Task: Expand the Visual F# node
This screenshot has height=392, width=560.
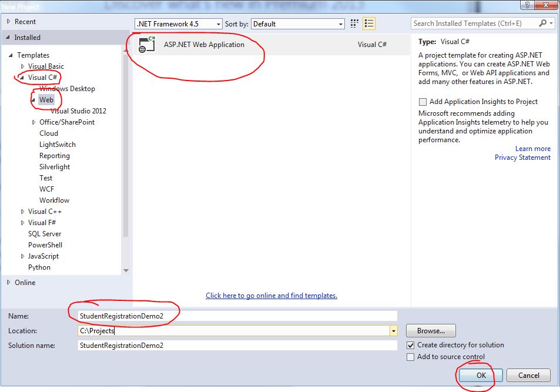Action: click(22, 223)
